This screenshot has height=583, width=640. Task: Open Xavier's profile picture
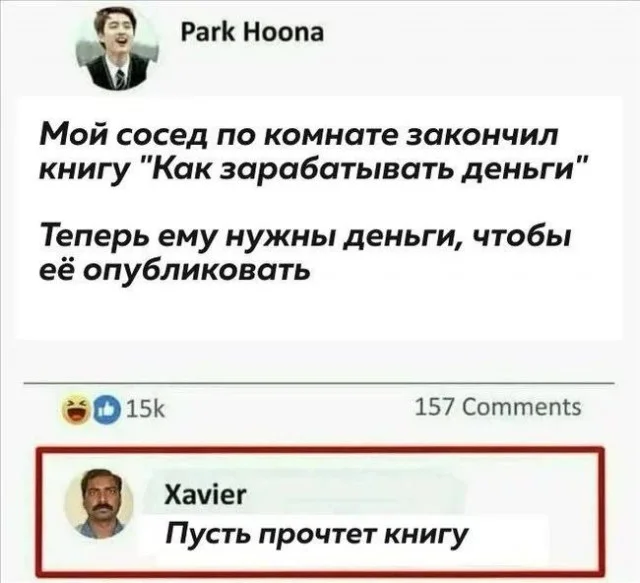point(100,503)
